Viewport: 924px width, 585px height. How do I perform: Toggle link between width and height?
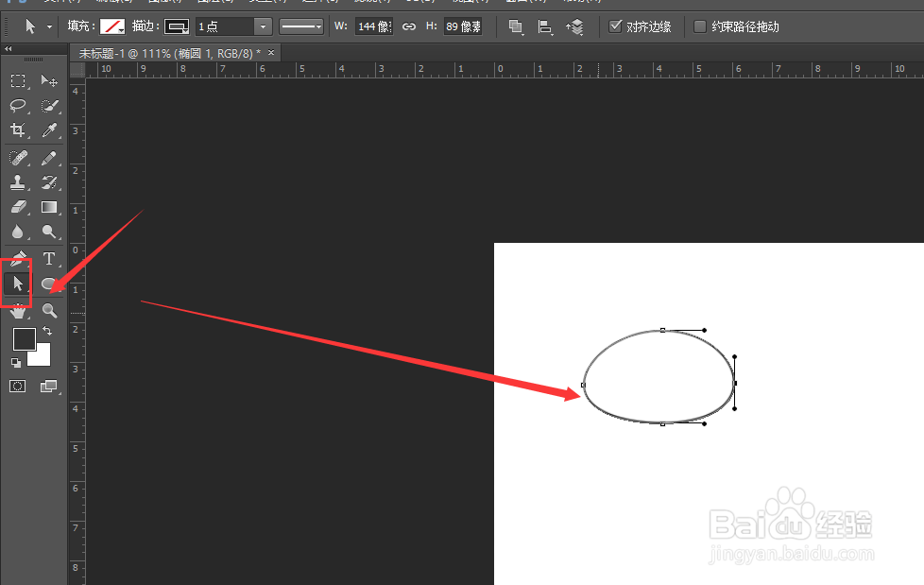point(409,26)
